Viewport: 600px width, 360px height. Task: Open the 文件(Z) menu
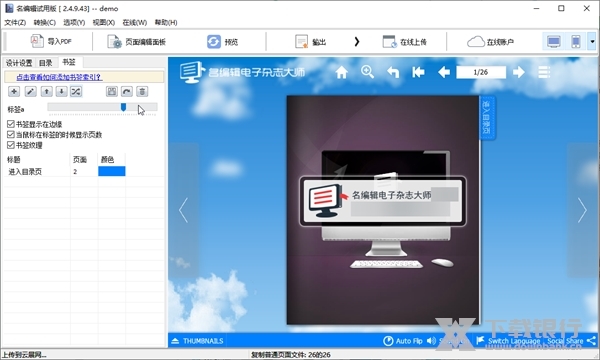(15, 23)
